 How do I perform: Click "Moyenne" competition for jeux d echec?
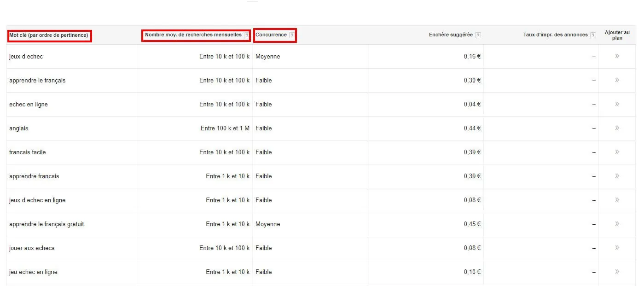tap(268, 57)
